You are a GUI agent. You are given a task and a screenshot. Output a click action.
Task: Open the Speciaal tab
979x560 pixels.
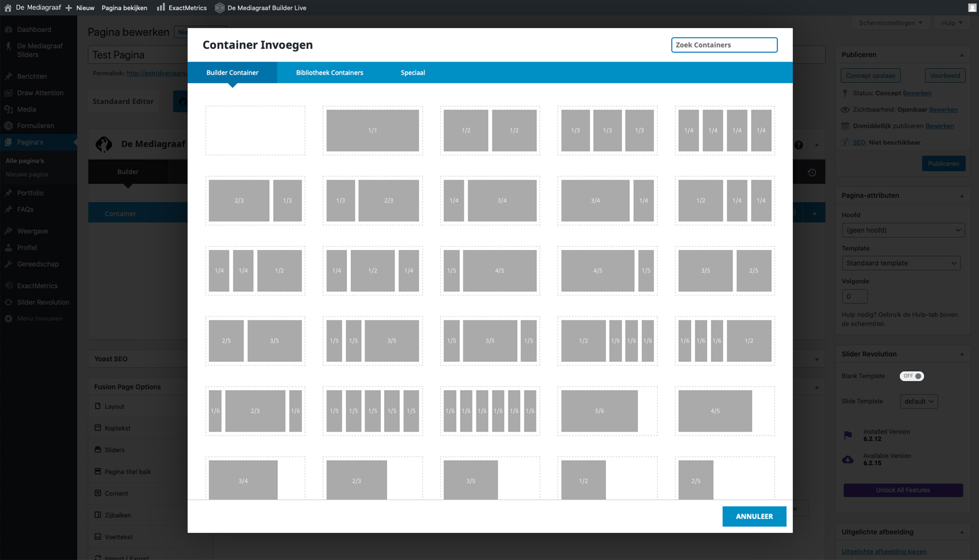[x=413, y=72]
